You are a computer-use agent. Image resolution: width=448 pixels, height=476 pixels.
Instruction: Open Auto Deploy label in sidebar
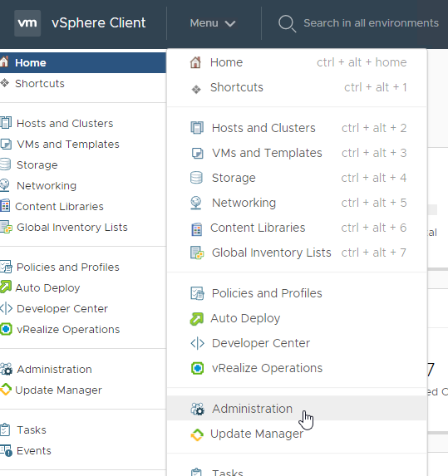tap(47, 287)
